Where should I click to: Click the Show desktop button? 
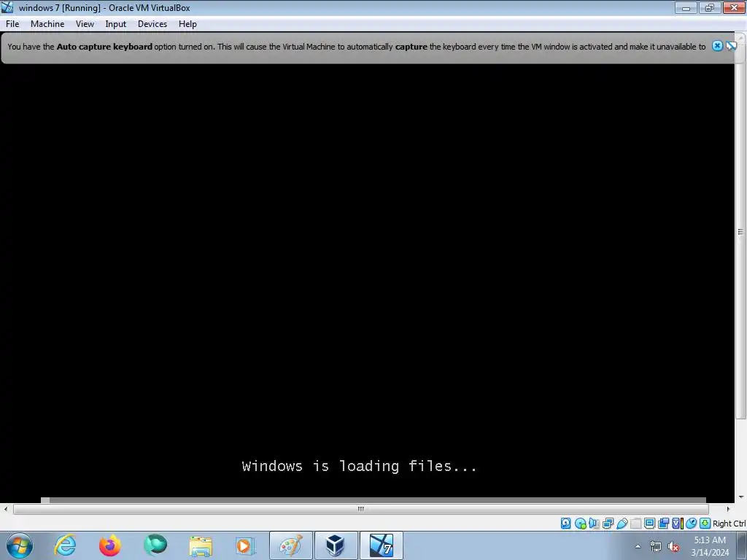coord(742,545)
